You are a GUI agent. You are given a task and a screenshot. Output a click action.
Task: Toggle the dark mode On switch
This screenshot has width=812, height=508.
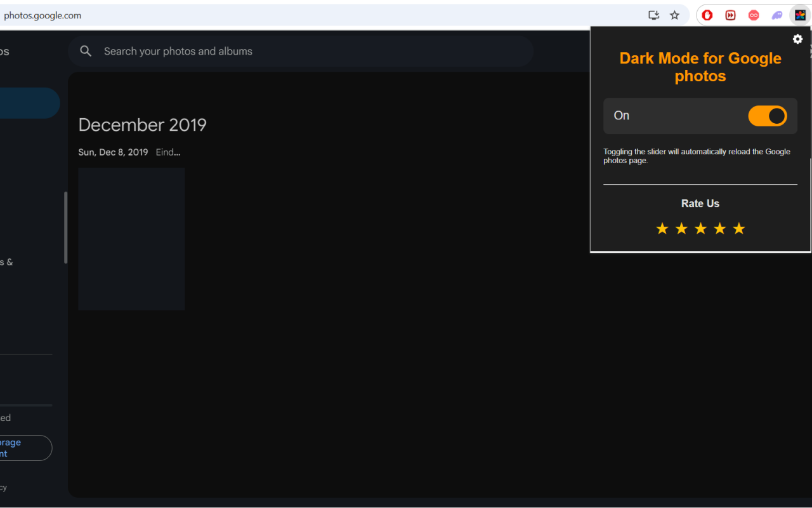(x=768, y=116)
